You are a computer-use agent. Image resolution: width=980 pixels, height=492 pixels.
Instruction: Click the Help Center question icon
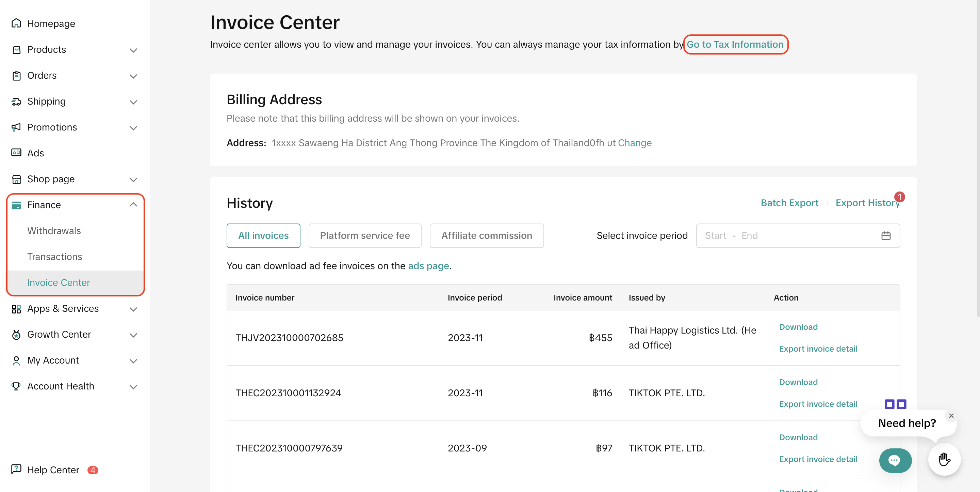point(16,469)
